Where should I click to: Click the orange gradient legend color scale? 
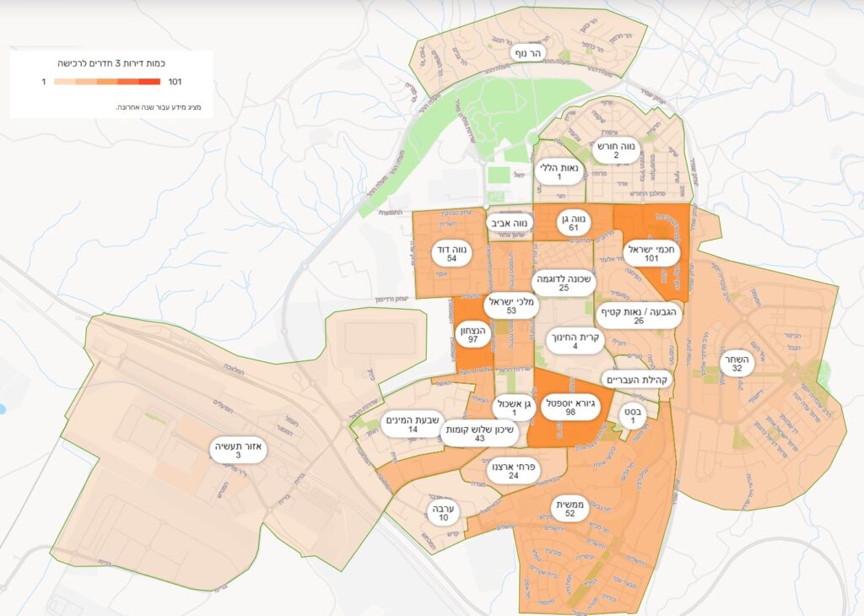point(106,82)
